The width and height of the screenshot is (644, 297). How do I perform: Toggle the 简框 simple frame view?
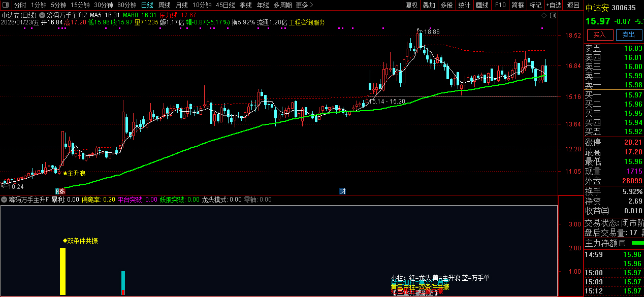[518, 5]
